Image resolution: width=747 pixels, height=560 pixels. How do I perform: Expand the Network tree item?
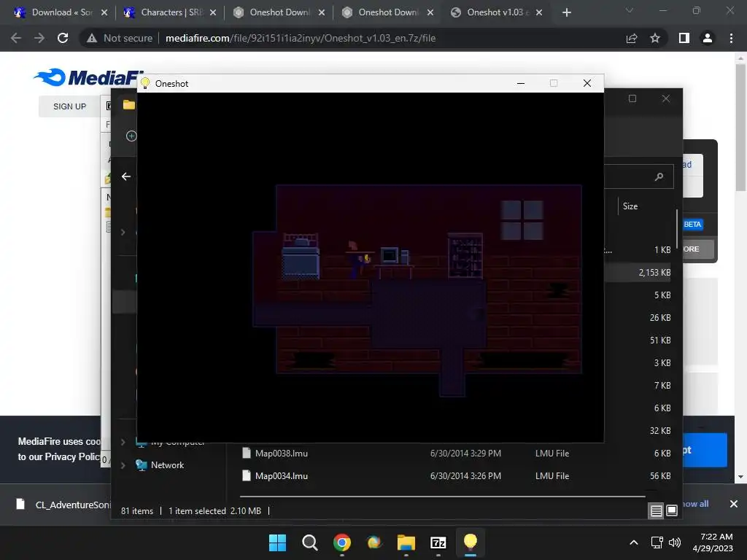coord(123,465)
